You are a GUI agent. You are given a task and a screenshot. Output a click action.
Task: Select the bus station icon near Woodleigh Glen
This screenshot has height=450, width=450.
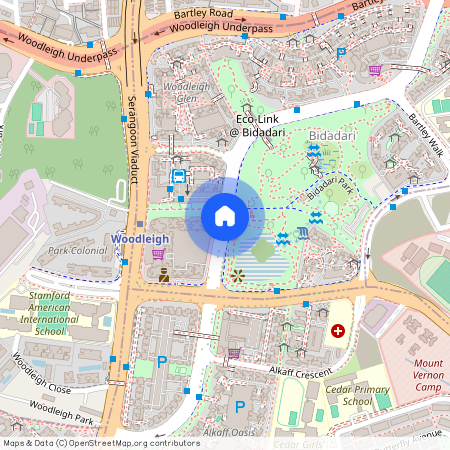(179, 176)
